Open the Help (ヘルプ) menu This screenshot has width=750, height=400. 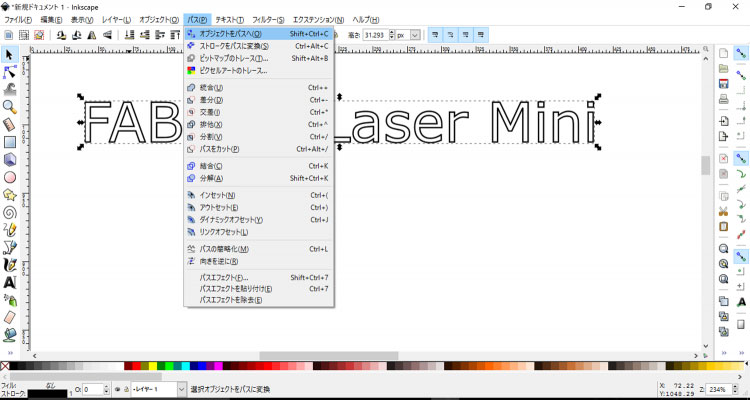coord(365,20)
